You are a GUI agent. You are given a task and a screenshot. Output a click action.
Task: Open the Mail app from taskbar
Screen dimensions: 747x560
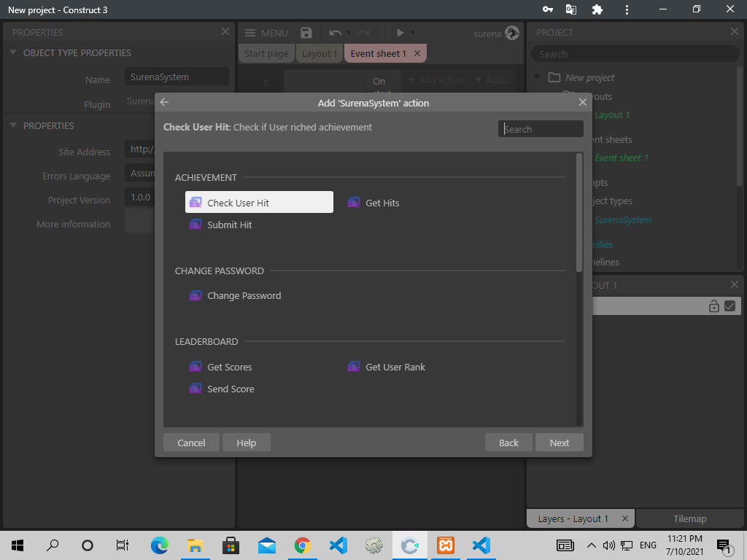[267, 545]
